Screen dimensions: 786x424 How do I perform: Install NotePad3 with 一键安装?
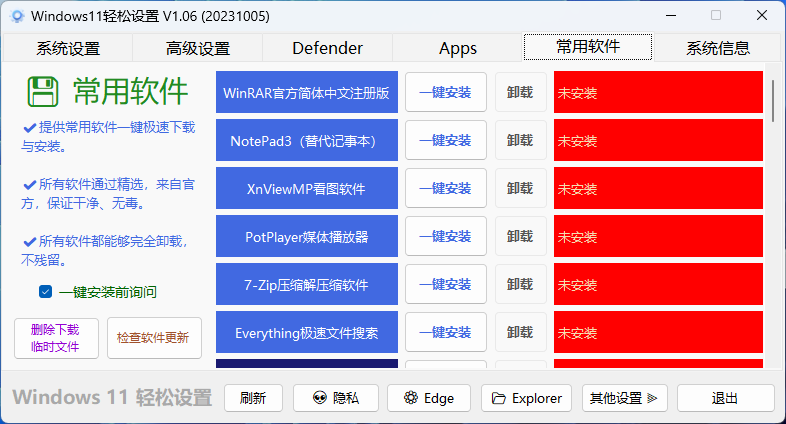click(x=446, y=140)
